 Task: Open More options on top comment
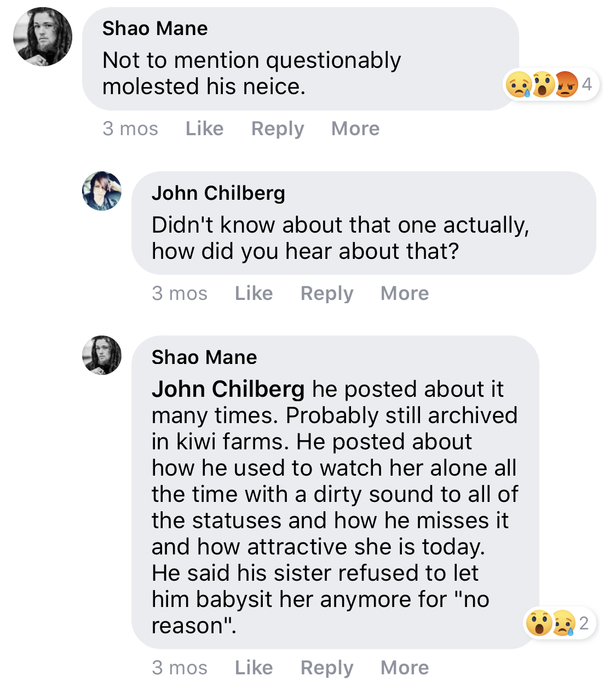click(355, 129)
